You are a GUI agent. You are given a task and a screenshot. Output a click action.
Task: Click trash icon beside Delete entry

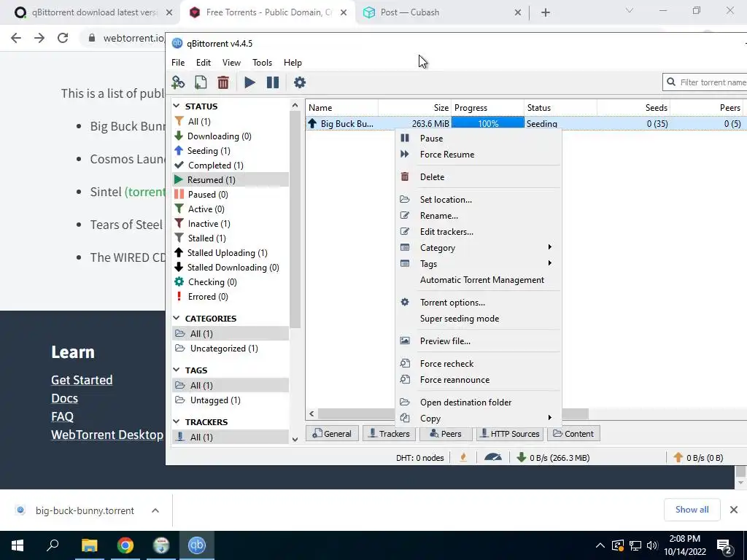[404, 176]
